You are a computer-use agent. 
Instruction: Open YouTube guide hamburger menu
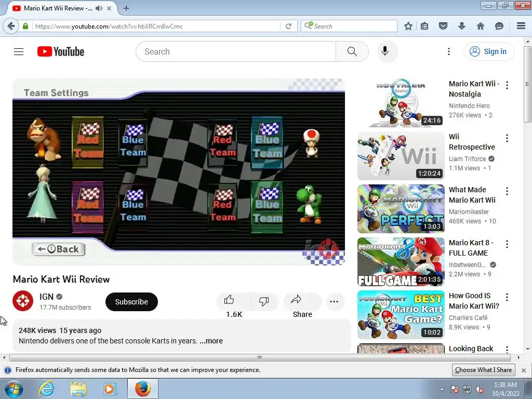tap(19, 51)
